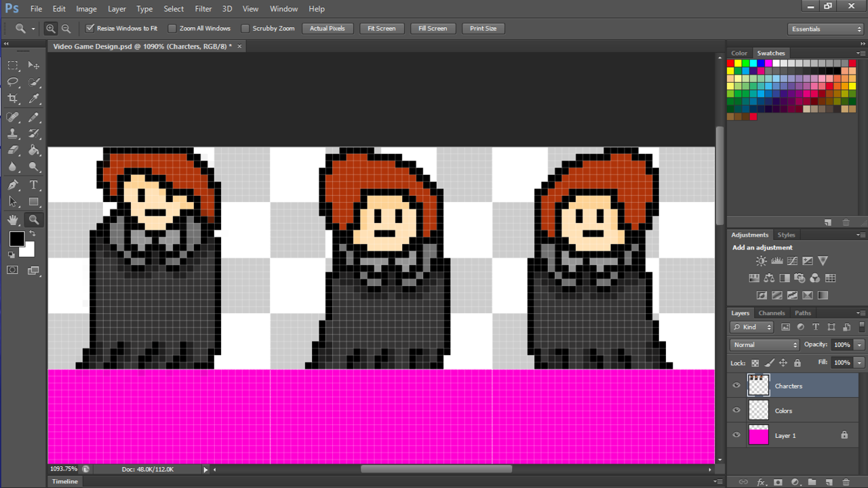Select the Hand tool
868x488 pixels.
click(13, 220)
